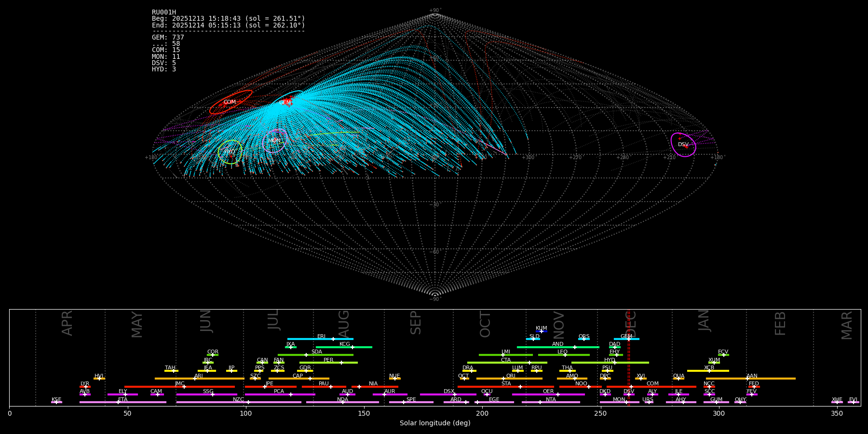Click the QUA shower bar
Screen dimensions: 868x434
point(678,379)
